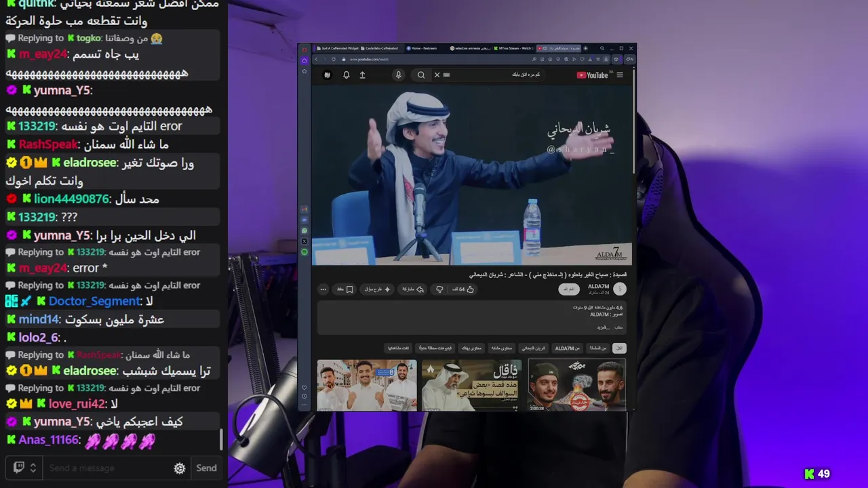Switch to 'Just A Caffeinated Widget' tab

[x=339, y=49]
